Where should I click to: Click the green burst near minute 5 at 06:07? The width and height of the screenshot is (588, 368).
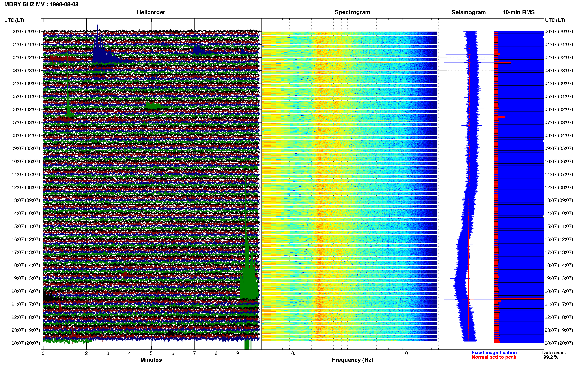[154, 106]
